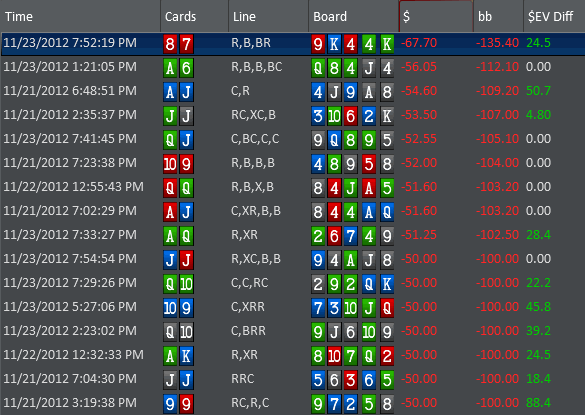
Task: Click red 3 card in 5 6 3 6 5 board
Action: pos(350,380)
